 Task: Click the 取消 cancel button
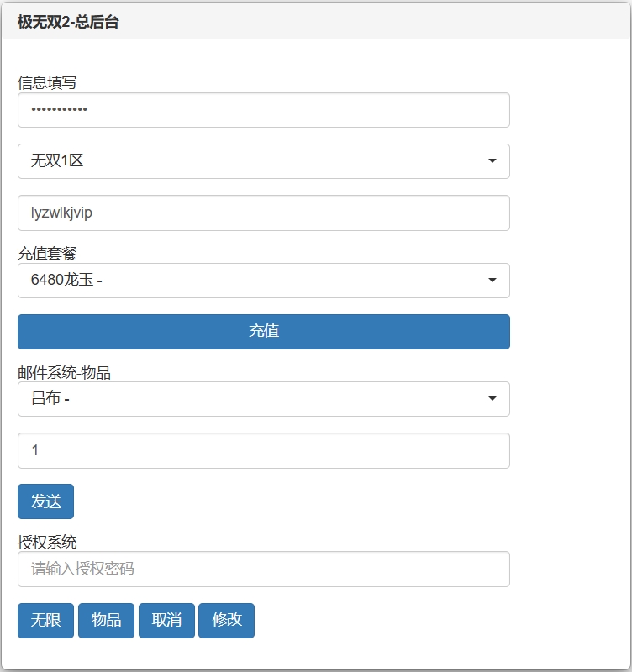click(x=166, y=621)
